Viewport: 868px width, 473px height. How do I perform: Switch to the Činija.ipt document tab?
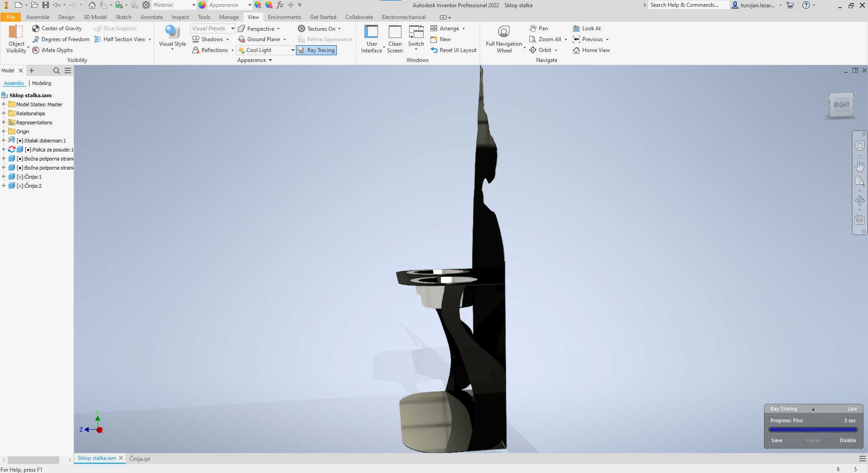click(x=140, y=459)
